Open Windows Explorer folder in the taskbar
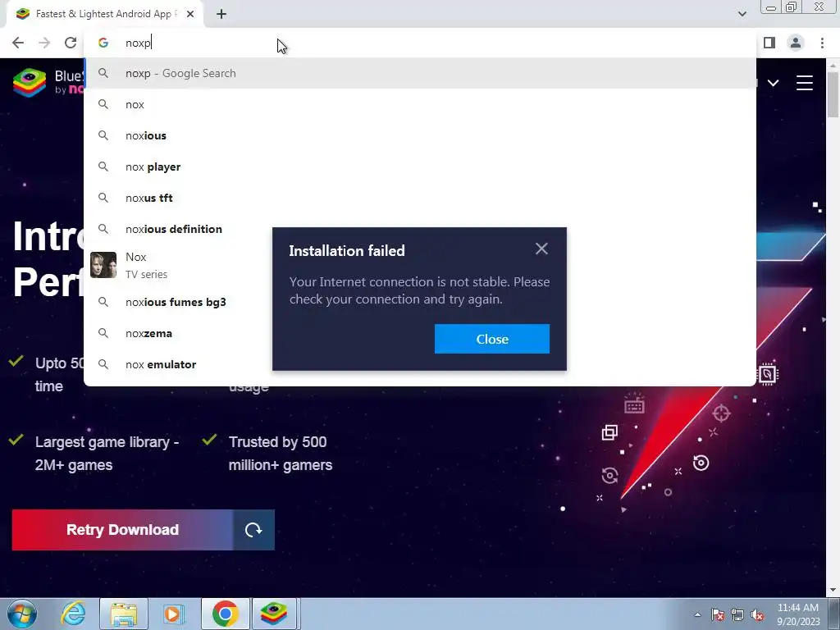Viewport: 840px width, 630px height. click(124, 614)
